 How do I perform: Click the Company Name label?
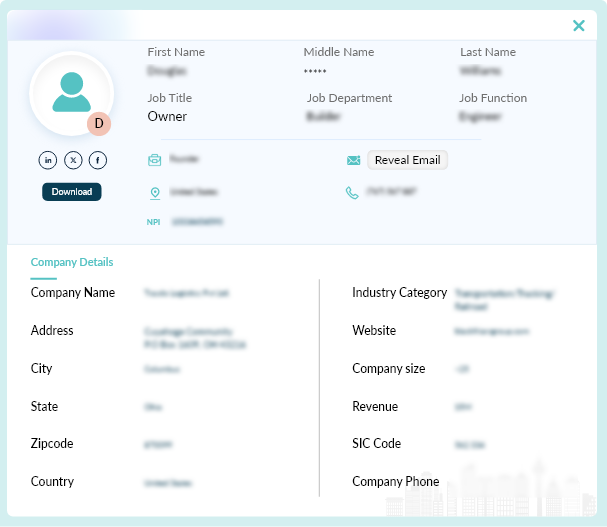(73, 293)
